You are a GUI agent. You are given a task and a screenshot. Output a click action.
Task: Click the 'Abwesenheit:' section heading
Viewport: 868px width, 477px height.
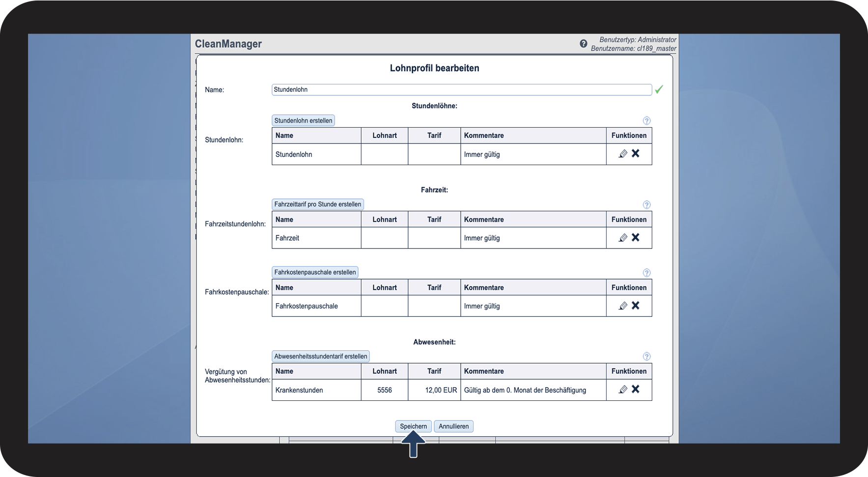point(435,342)
